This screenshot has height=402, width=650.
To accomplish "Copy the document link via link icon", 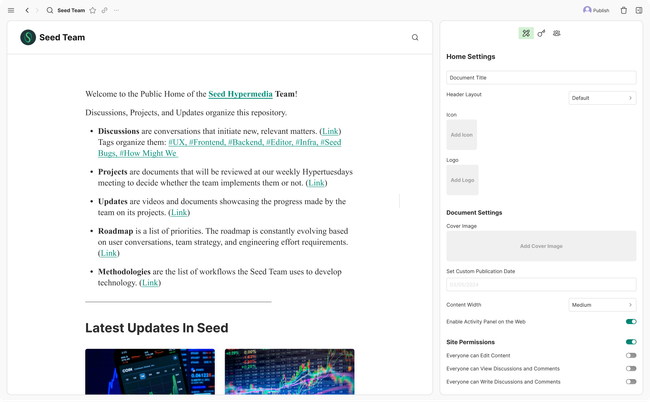I will [x=105, y=10].
